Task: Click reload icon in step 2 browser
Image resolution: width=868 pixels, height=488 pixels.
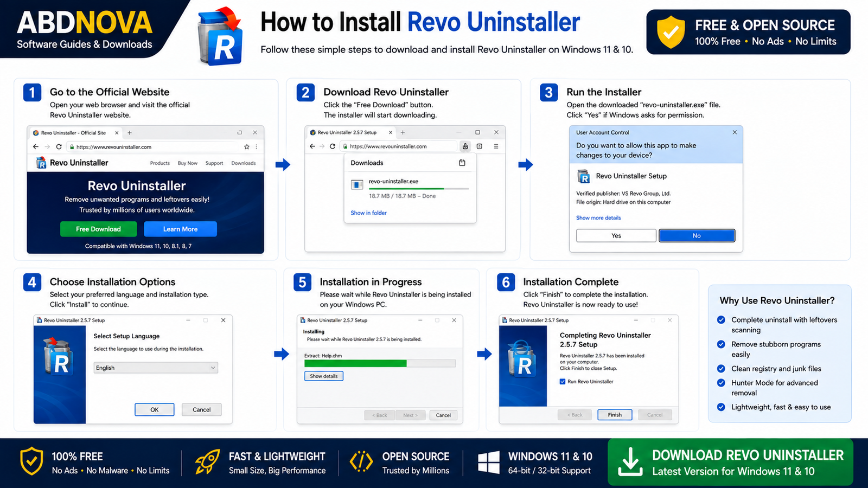Action: 333,146
